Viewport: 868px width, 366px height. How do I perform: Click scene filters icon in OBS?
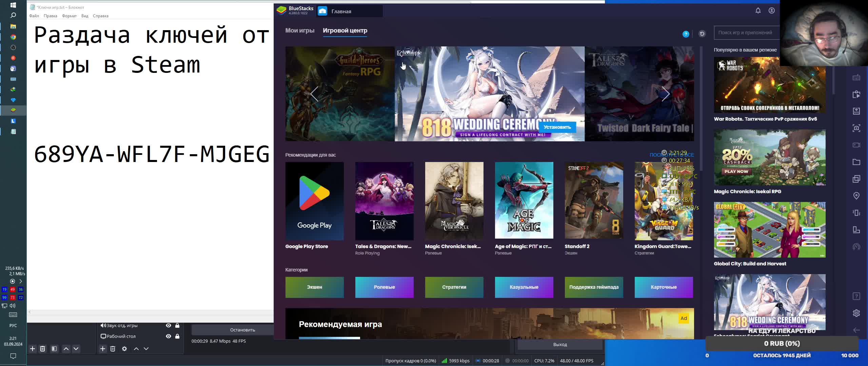pos(54,349)
